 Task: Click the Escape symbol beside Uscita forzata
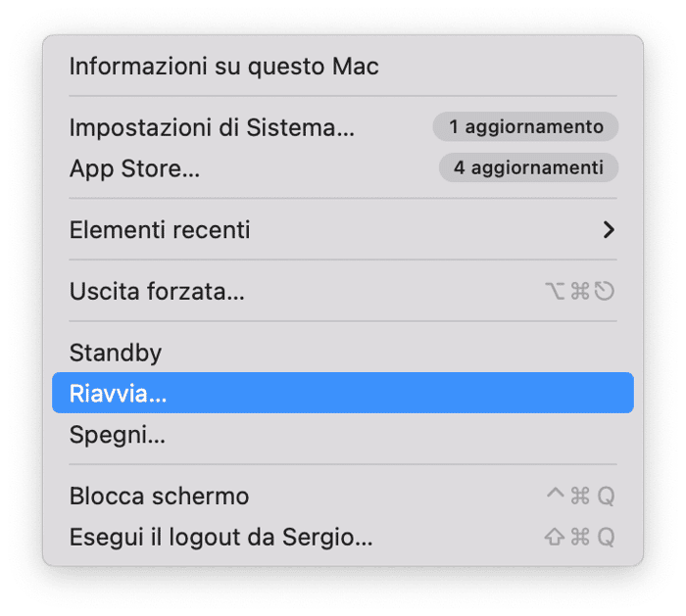click(605, 291)
